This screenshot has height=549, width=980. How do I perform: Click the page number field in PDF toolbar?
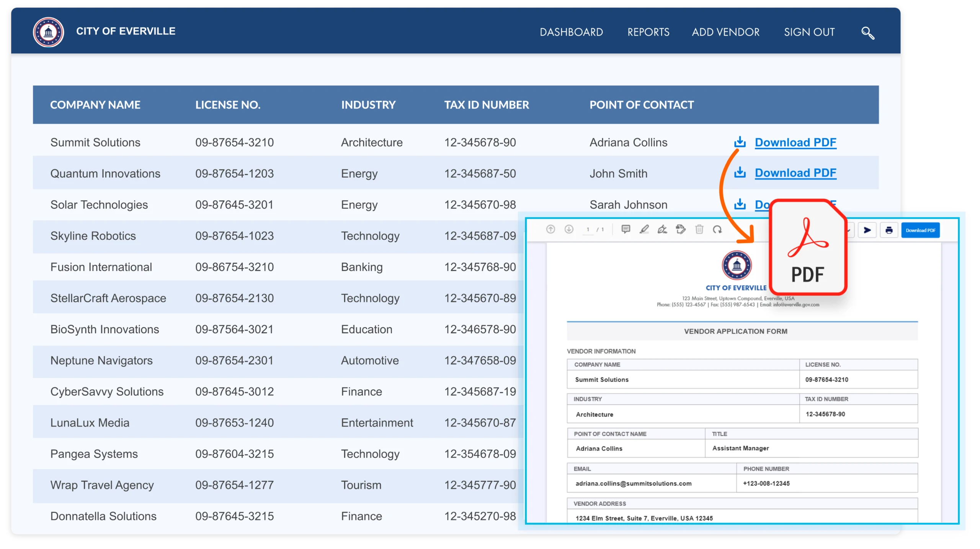(x=588, y=230)
